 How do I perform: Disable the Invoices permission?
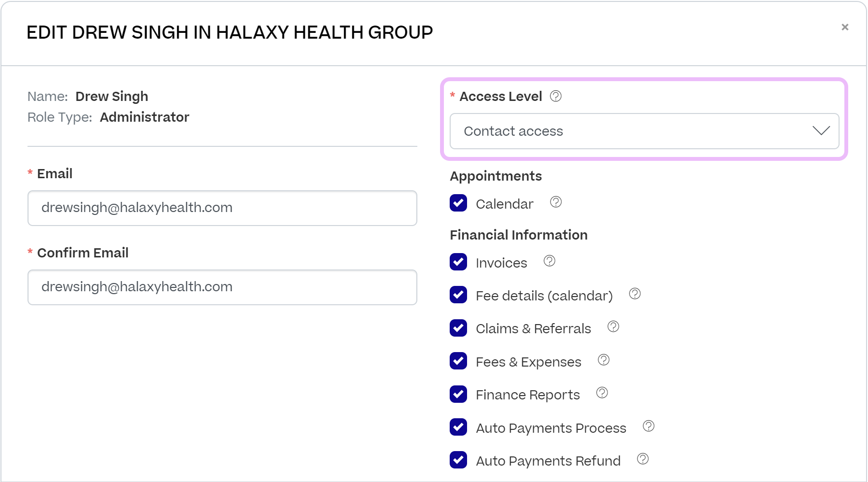pyautogui.click(x=458, y=262)
